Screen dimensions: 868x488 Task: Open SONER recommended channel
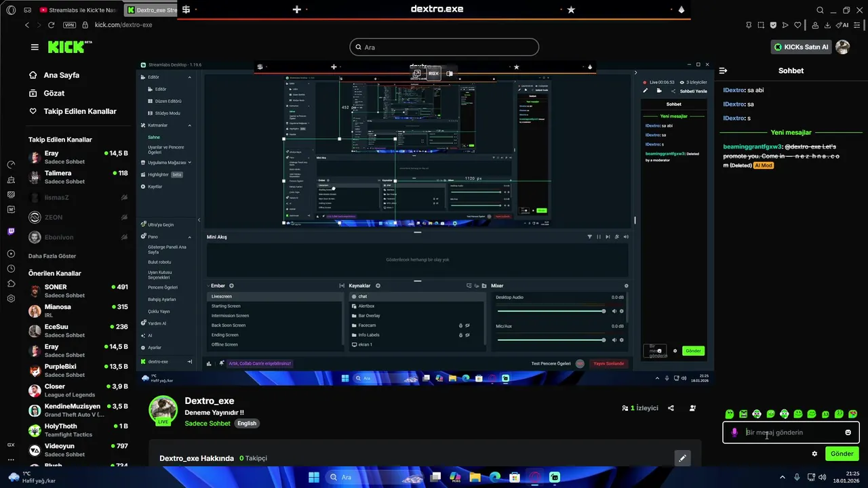coord(78,291)
